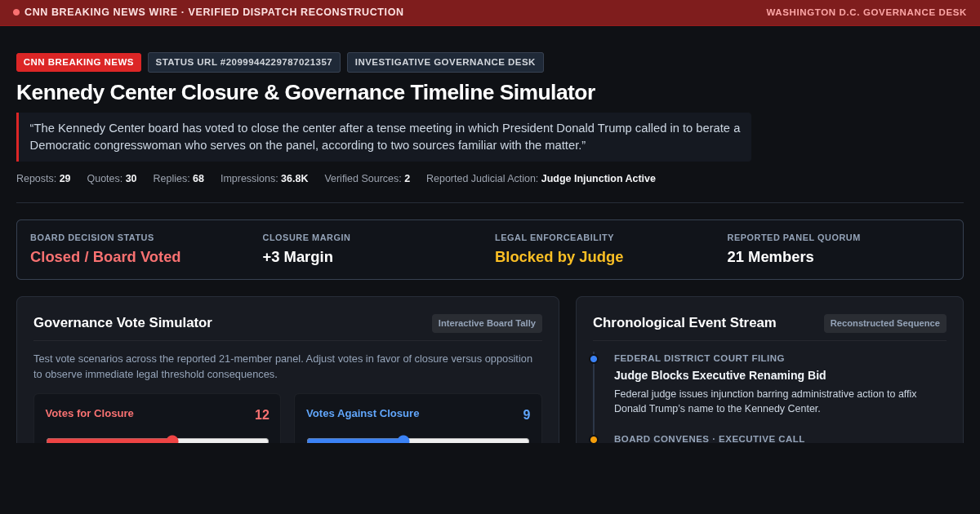Click the federal judge injunction description text
The image size is (980, 514).
click(x=765, y=401)
